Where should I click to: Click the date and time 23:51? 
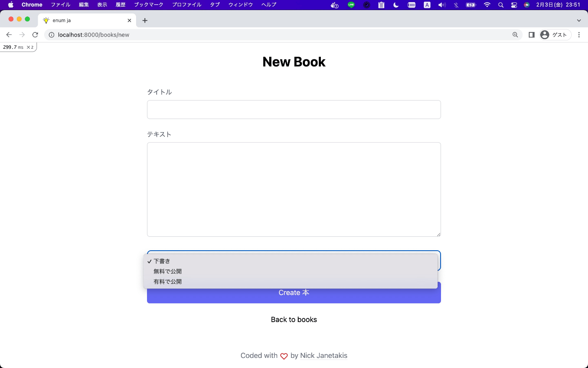coord(558,5)
